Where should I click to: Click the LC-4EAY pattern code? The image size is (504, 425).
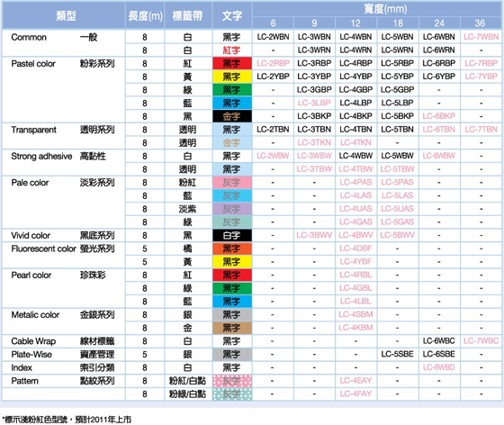(x=355, y=381)
